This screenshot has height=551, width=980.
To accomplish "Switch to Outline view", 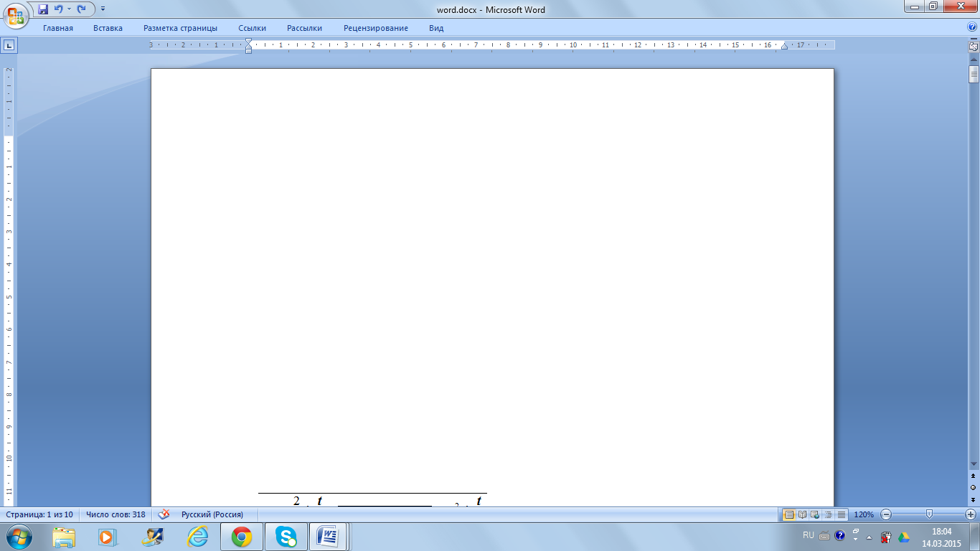I will (x=828, y=514).
